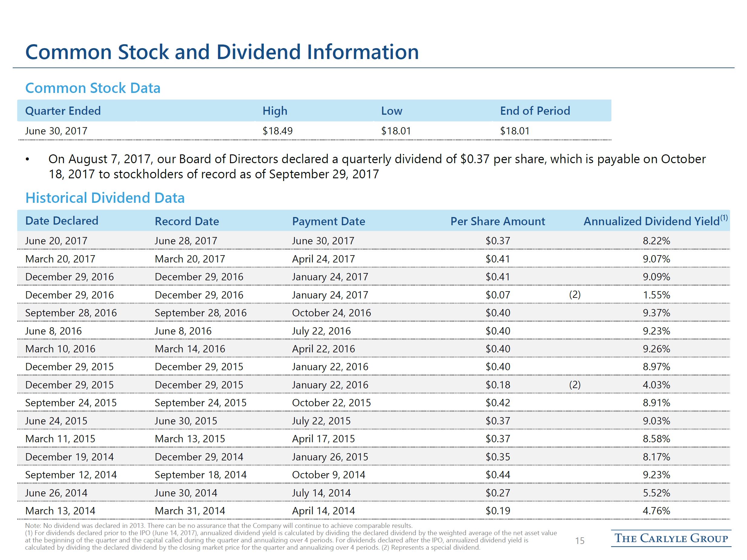Click the 8.22% dividend yield value
This screenshot has width=747, height=560.
click(656, 241)
